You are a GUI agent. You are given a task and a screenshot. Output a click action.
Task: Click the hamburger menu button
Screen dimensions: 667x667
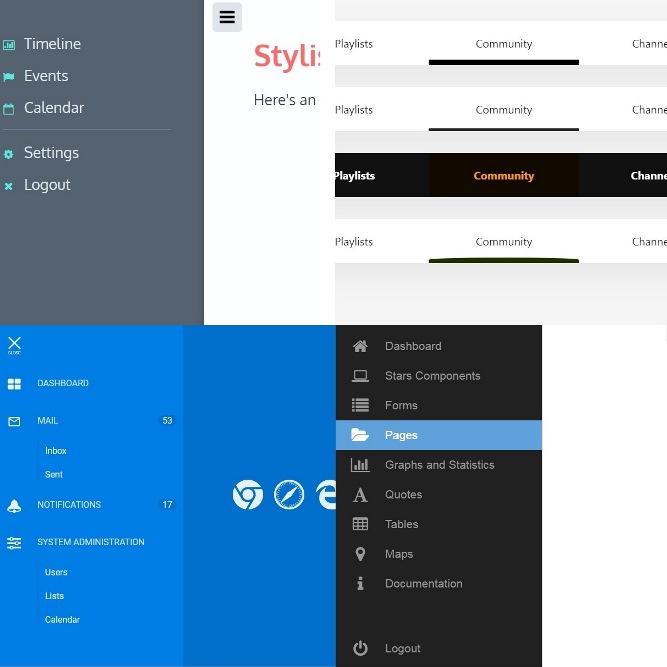(227, 17)
